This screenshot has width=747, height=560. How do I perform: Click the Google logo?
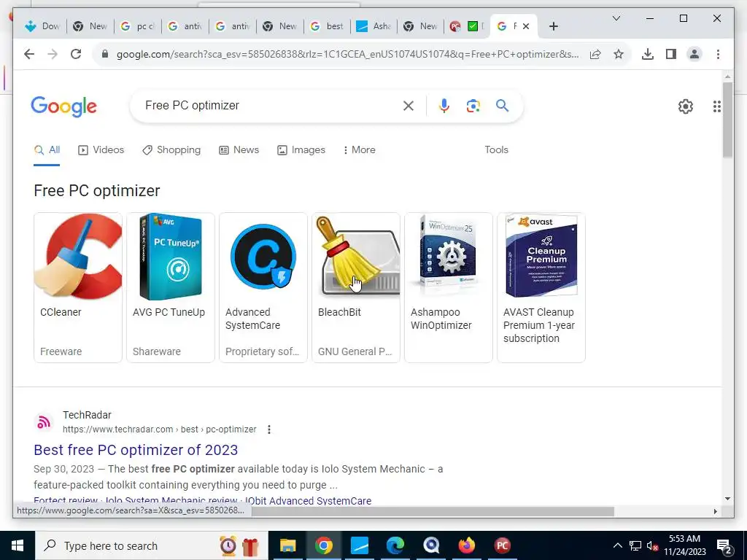pos(64,106)
